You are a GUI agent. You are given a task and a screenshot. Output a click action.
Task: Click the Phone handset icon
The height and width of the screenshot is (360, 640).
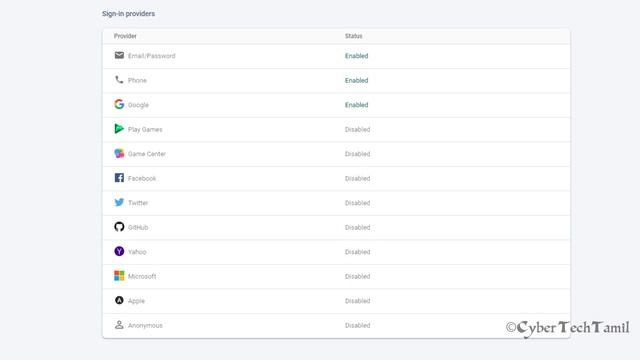[119, 80]
